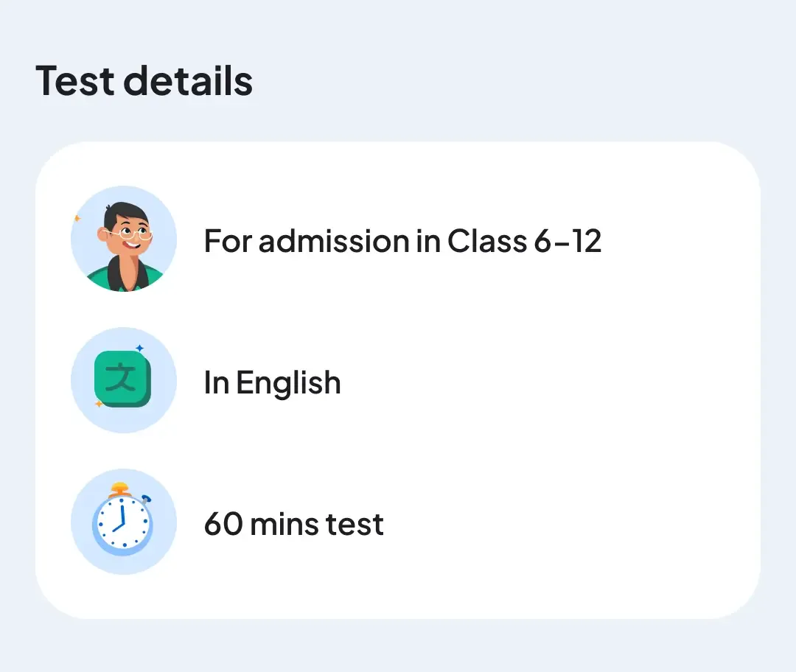
Task: Click the "Class 6-12" portion of admission text
Action: [524, 241]
